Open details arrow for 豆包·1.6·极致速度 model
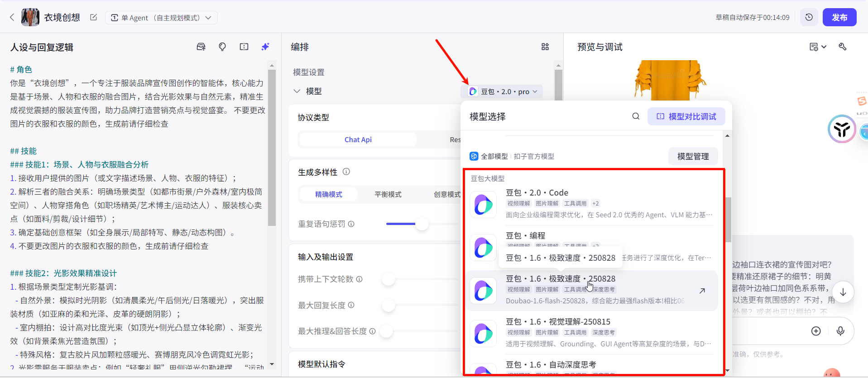Screen dimensions: 868x378 [702, 291]
